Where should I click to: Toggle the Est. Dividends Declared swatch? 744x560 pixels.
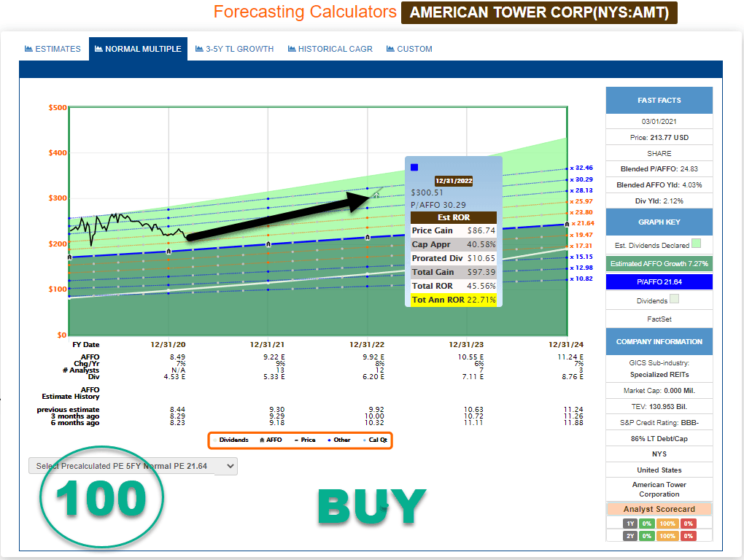click(696, 244)
